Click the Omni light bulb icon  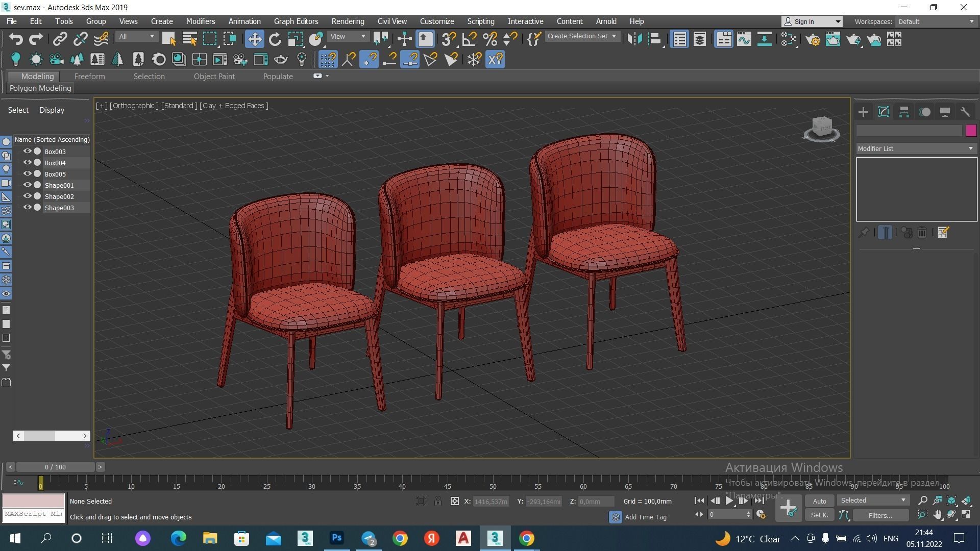point(16,60)
